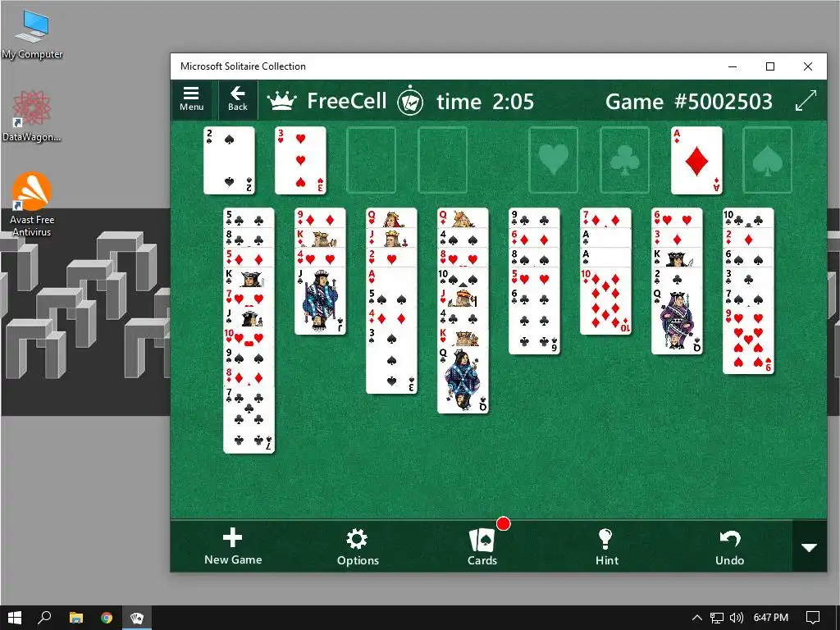The width and height of the screenshot is (840, 630).
Task: Open File Explorer from the taskbar
Action: 76,618
